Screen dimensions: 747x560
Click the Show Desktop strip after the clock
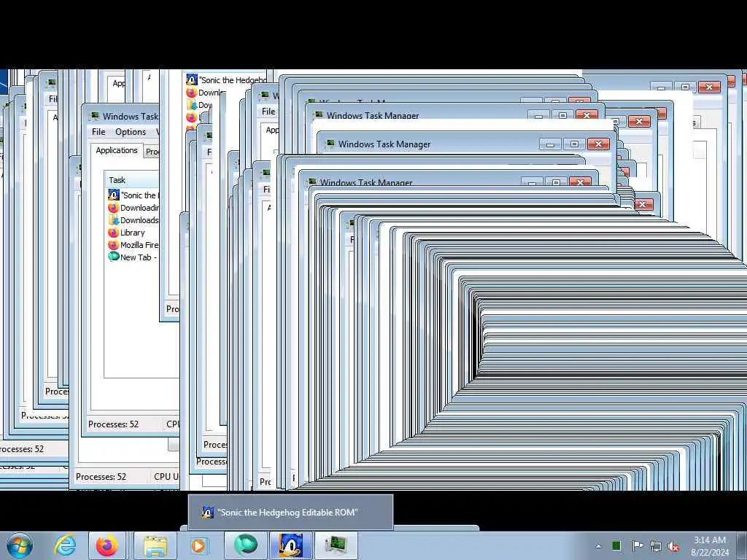742,545
